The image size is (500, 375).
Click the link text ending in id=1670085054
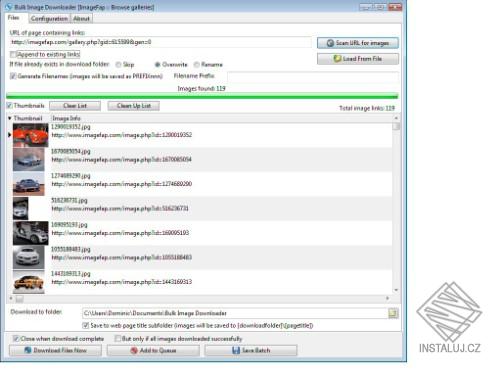click(x=122, y=160)
